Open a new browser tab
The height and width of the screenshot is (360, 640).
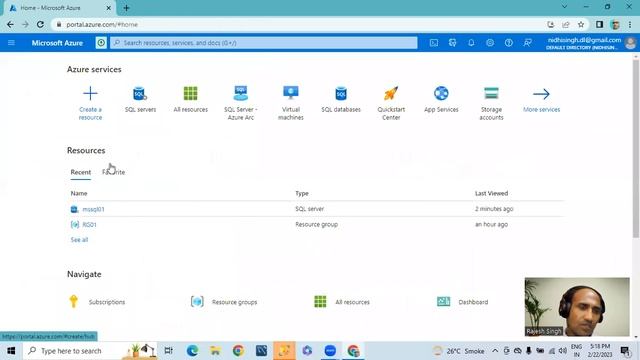126,8
